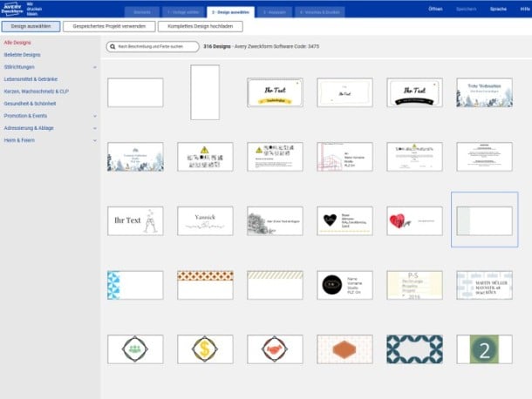Click the design search input field

(x=153, y=47)
